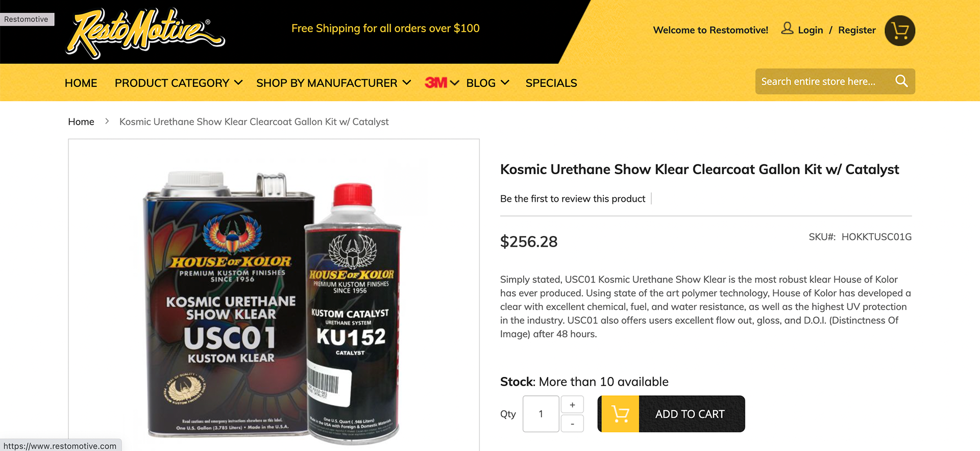
Task: Click the user profile icon beside Login
Action: (x=787, y=29)
